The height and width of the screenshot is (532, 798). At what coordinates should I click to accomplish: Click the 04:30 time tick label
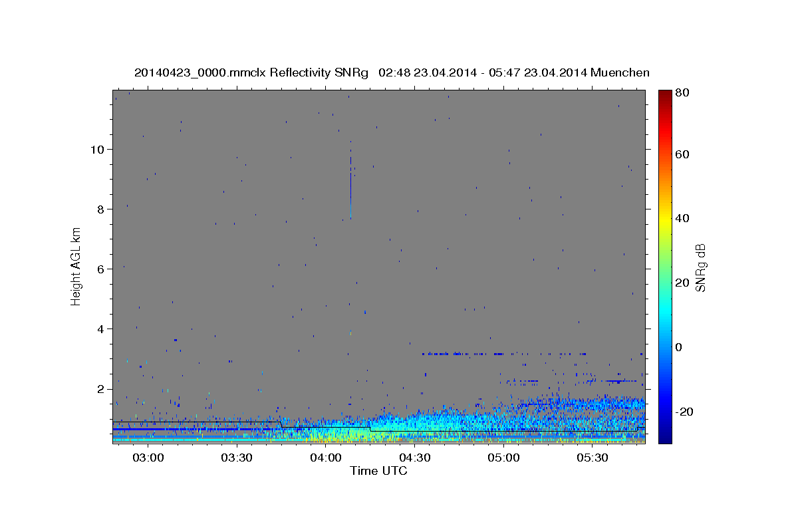415,458
